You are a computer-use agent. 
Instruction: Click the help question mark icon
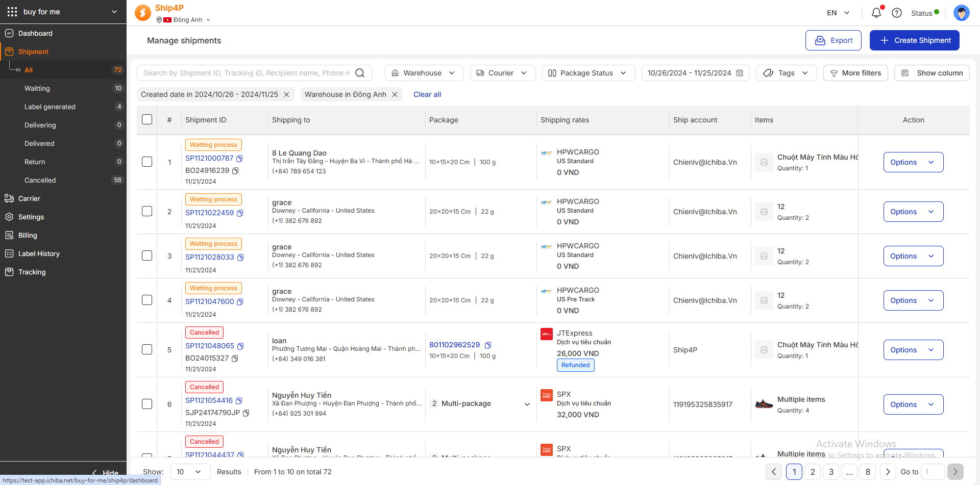(896, 13)
